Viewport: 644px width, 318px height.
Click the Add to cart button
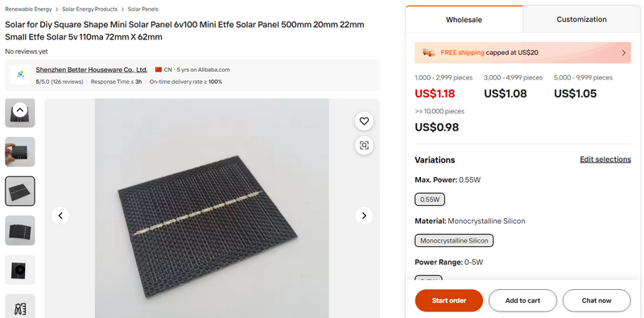click(522, 300)
